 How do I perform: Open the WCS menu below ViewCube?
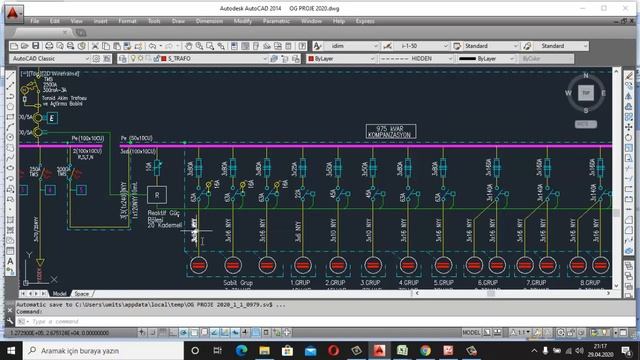586,124
